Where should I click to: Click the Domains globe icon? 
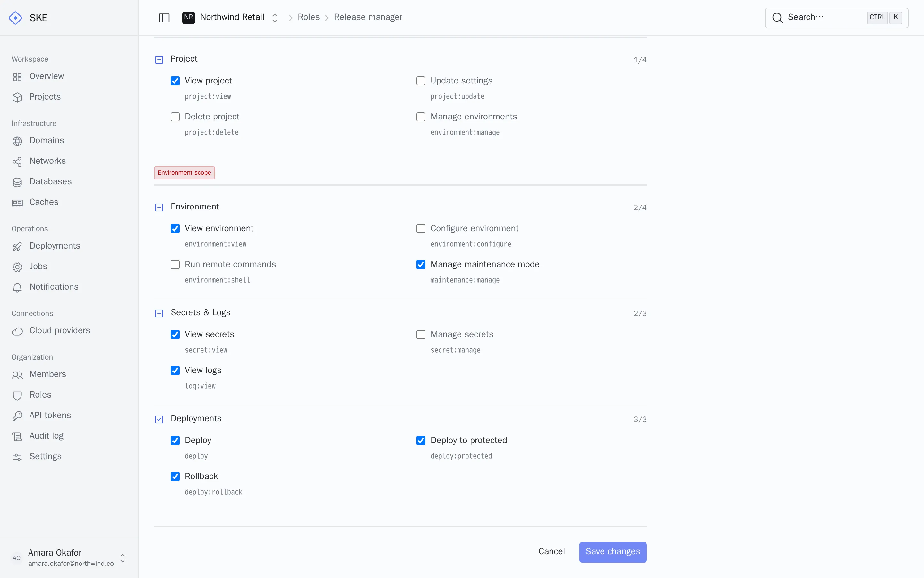[17, 141]
